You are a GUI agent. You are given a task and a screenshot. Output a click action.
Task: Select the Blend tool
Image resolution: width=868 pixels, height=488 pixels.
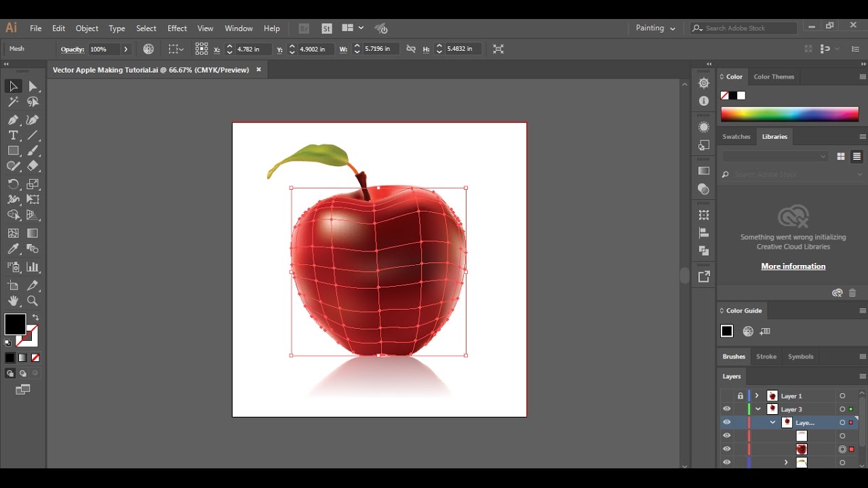coord(33,249)
